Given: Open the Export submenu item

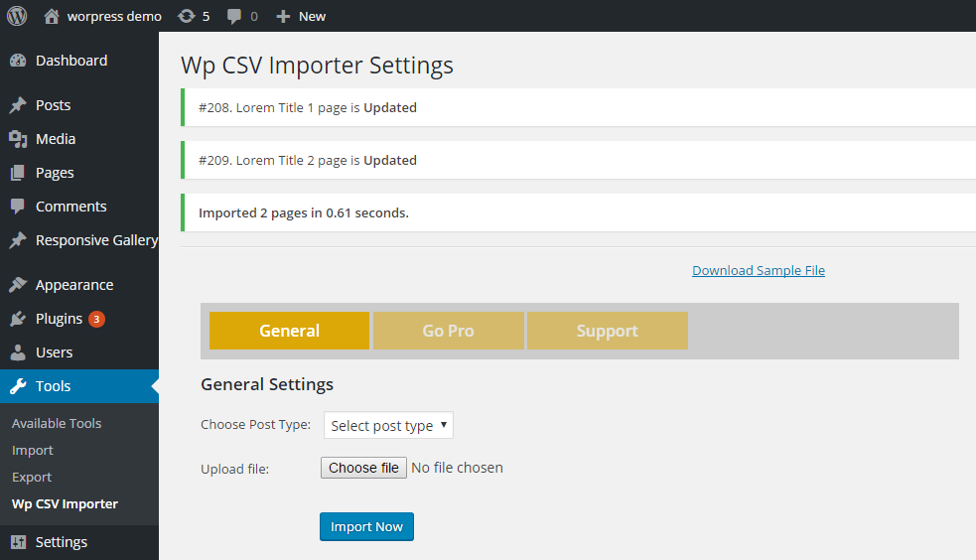Looking at the screenshot, I should pos(32,478).
